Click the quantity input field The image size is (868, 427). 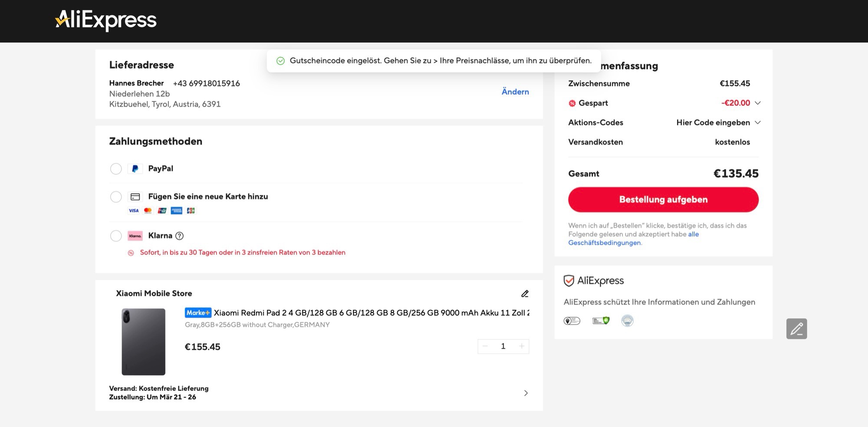[x=503, y=346]
